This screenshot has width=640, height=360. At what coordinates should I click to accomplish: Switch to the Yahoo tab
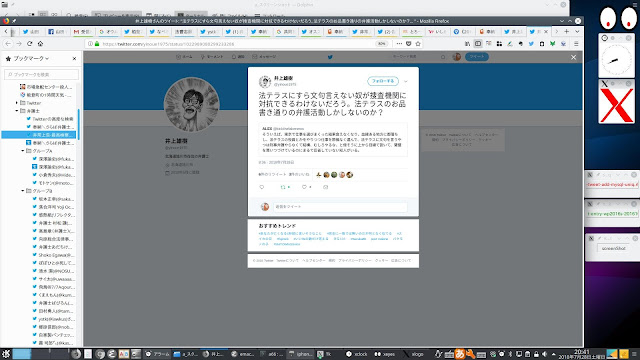437,31
